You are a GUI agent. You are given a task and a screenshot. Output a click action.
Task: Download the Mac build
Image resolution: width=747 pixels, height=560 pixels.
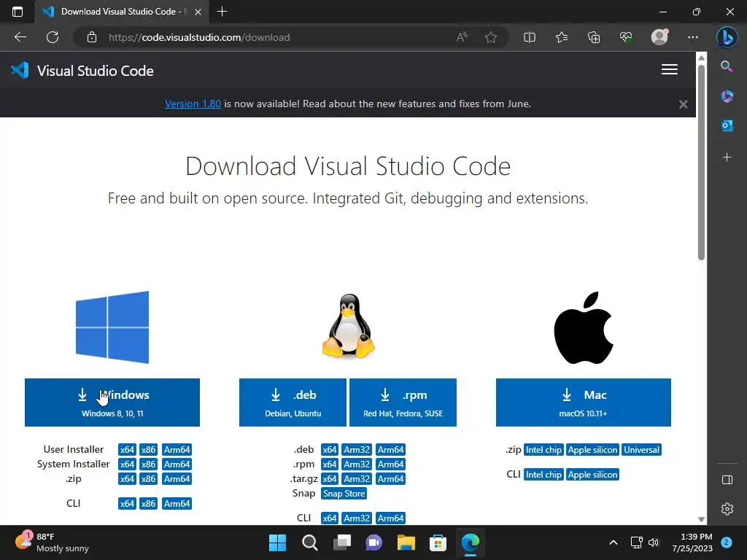pyautogui.click(x=583, y=402)
